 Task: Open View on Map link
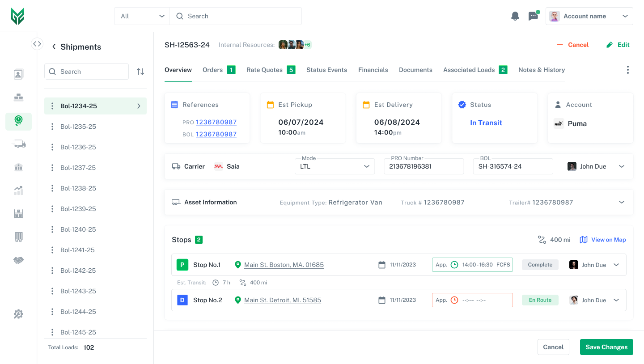coord(603,240)
